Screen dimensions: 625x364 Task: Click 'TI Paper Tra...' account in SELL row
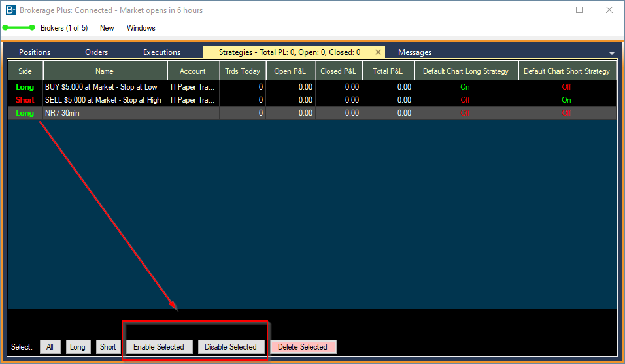coord(193,100)
